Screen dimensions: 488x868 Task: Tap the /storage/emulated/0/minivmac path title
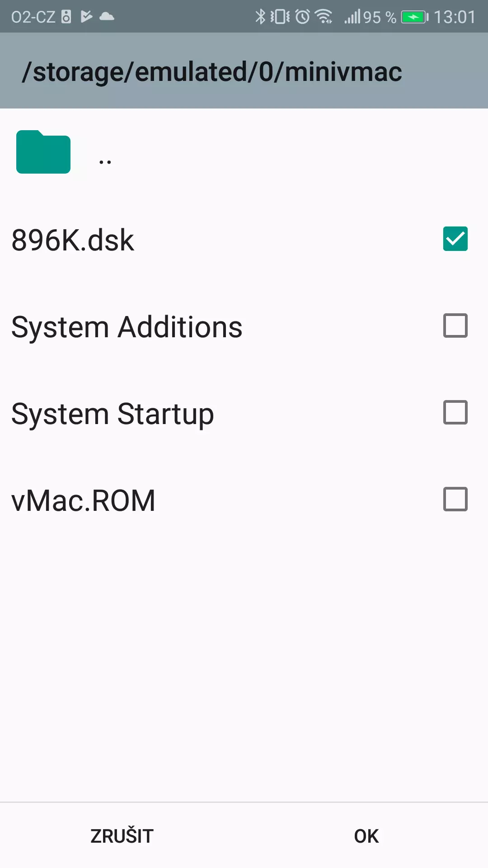[212, 71]
